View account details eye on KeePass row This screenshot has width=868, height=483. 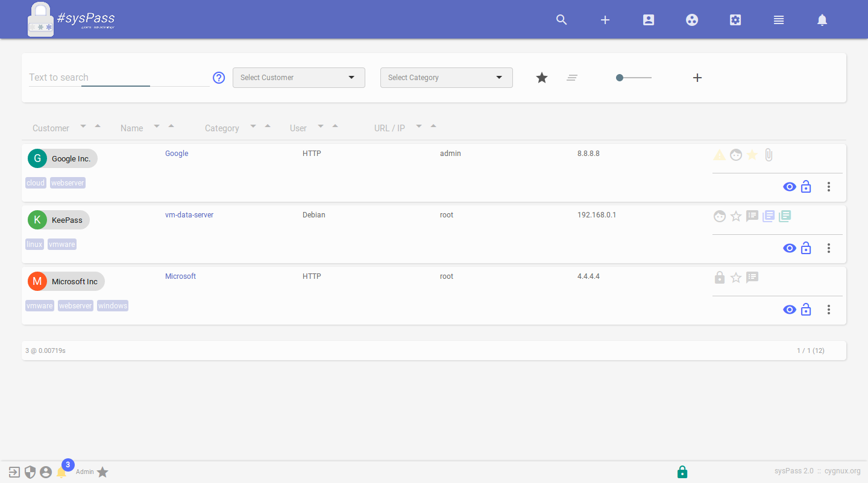click(x=790, y=248)
